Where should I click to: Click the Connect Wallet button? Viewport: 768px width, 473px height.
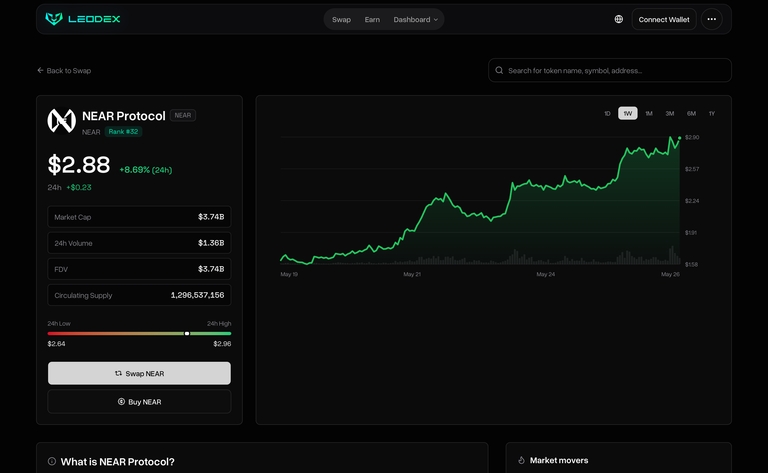tap(664, 19)
